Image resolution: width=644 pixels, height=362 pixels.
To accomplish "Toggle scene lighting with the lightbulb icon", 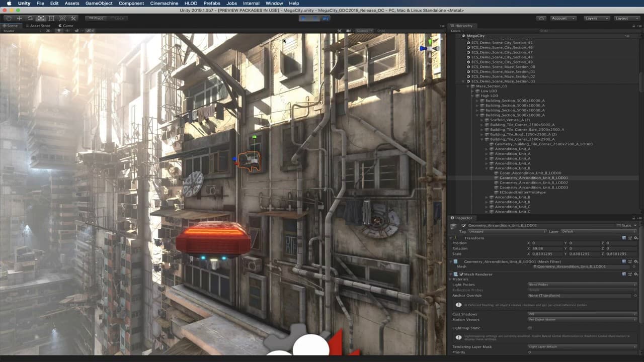I will [59, 31].
